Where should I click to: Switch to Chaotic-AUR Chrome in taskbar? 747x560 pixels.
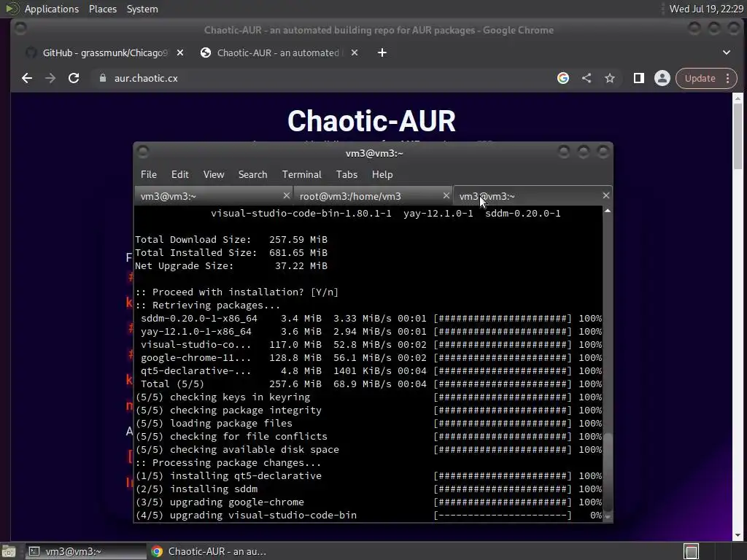click(209, 551)
